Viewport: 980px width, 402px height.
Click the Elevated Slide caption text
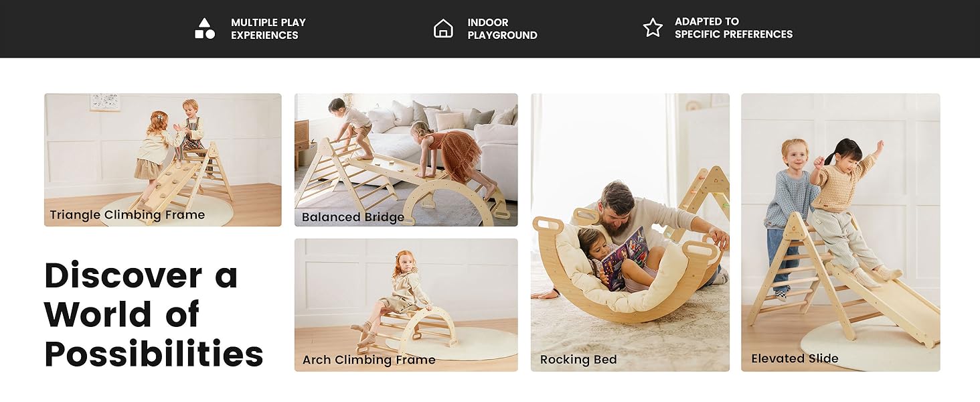click(795, 358)
